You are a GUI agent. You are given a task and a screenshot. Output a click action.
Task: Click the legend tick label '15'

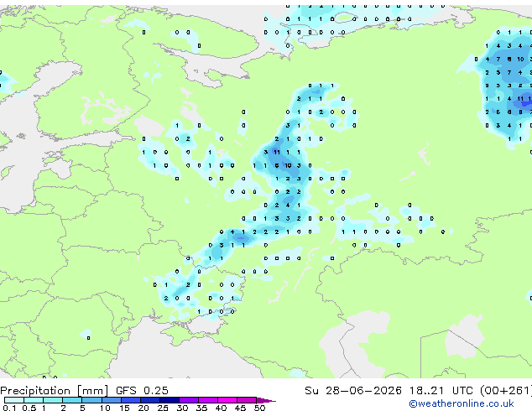[x=124, y=408]
